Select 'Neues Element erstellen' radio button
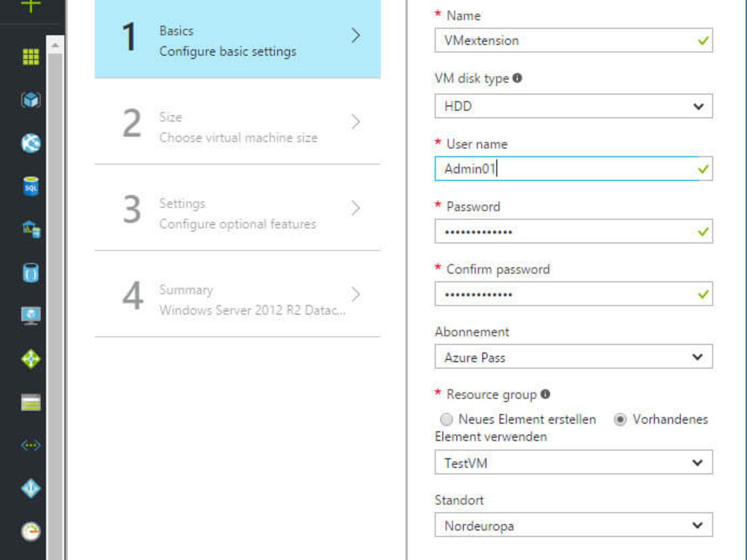This screenshot has width=747, height=560. (x=446, y=419)
